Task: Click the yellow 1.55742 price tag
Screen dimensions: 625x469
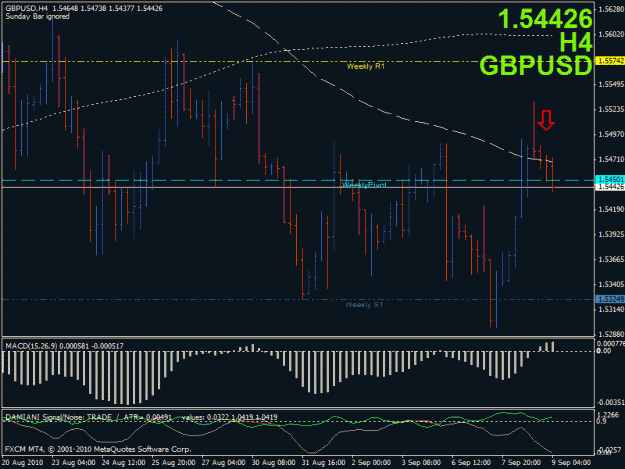Action: [610, 61]
